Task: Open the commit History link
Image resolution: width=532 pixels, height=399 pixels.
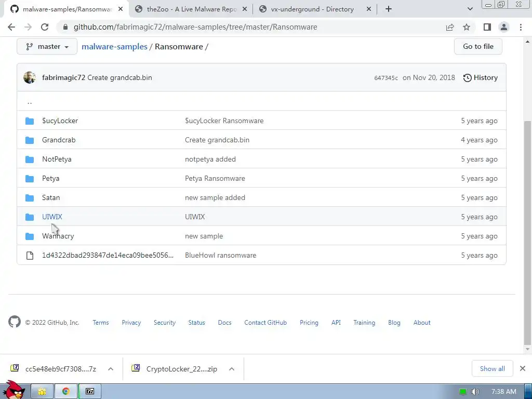Action: 481,78
